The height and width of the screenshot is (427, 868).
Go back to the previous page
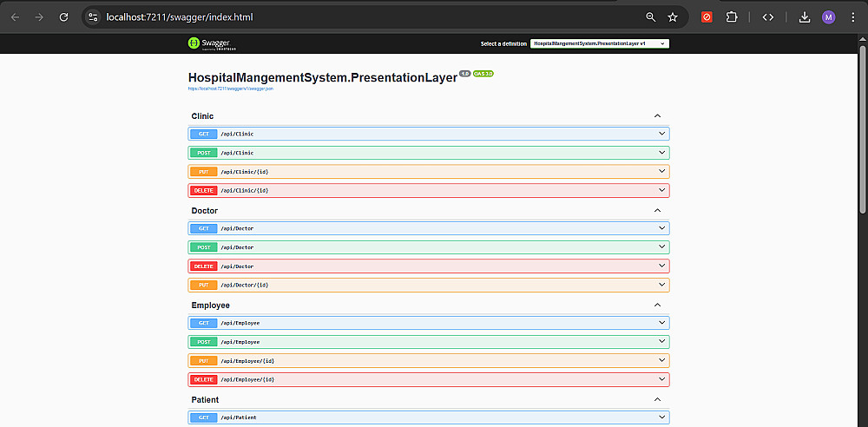coord(15,17)
